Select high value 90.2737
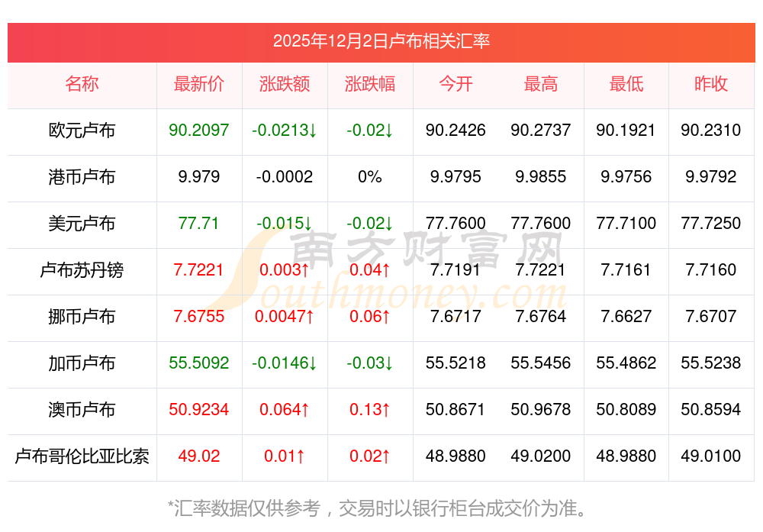Image resolution: width=763 pixels, height=532 pixels. [541, 131]
